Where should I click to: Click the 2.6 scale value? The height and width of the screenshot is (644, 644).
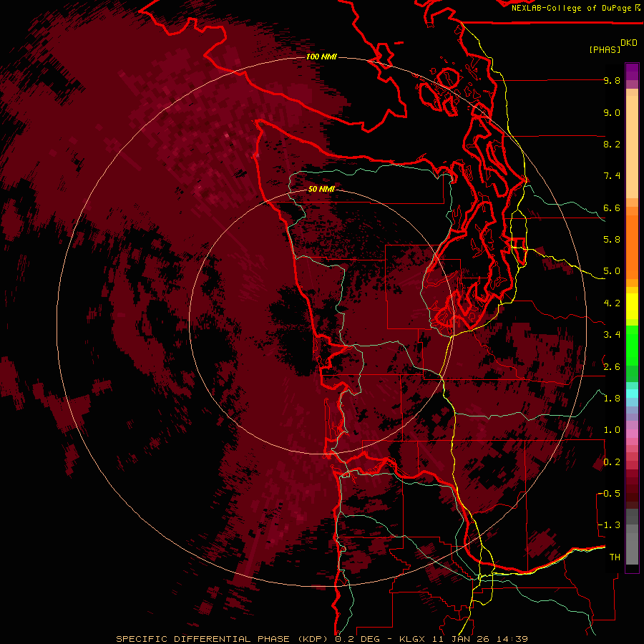pyautogui.click(x=612, y=367)
